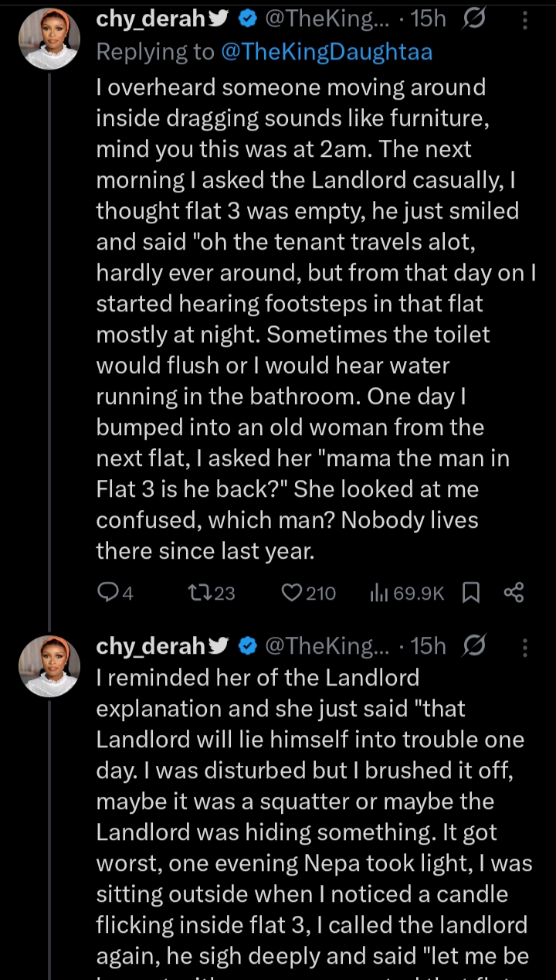Image resolution: width=556 pixels, height=980 pixels.
Task: Like the tweet showing 210 likes
Action: (x=291, y=593)
